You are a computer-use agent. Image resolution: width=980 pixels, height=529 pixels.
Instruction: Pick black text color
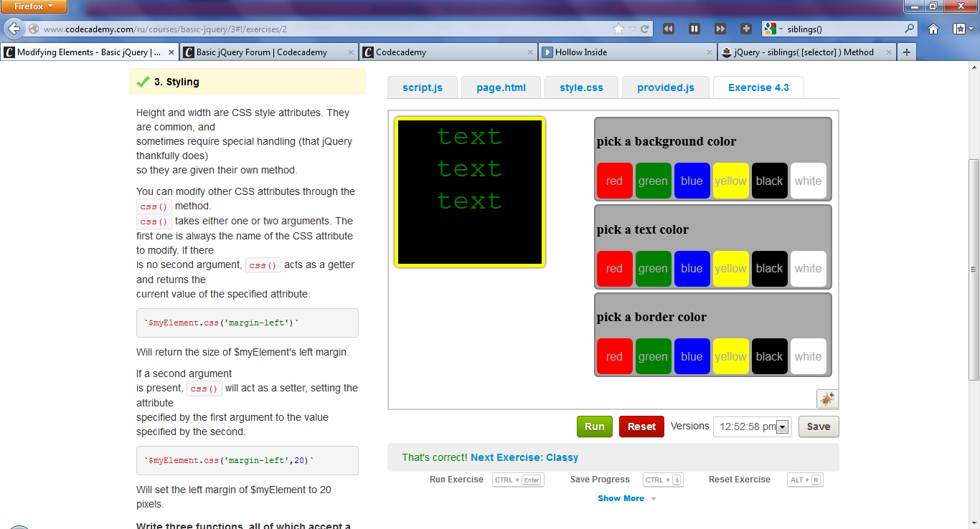770,269
